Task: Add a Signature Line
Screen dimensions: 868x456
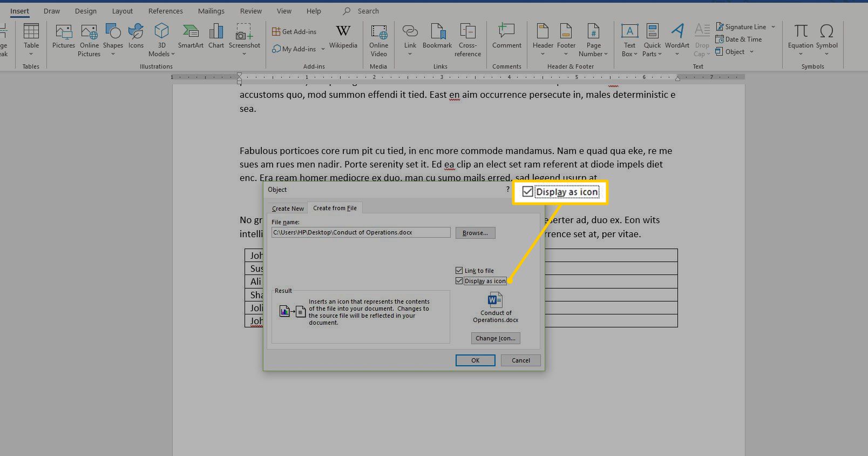Action: pos(741,27)
